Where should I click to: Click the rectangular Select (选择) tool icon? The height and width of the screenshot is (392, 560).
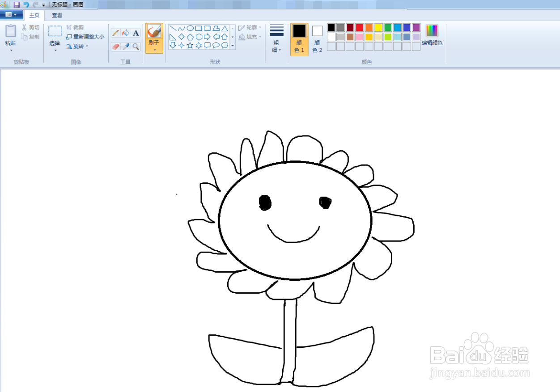[55, 31]
